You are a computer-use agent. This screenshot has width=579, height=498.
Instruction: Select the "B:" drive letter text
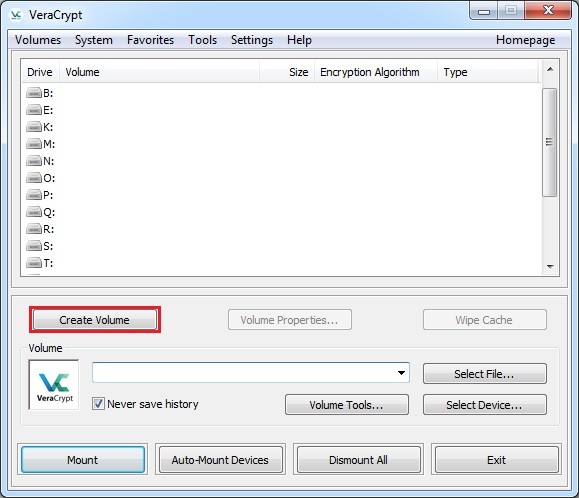click(48, 93)
